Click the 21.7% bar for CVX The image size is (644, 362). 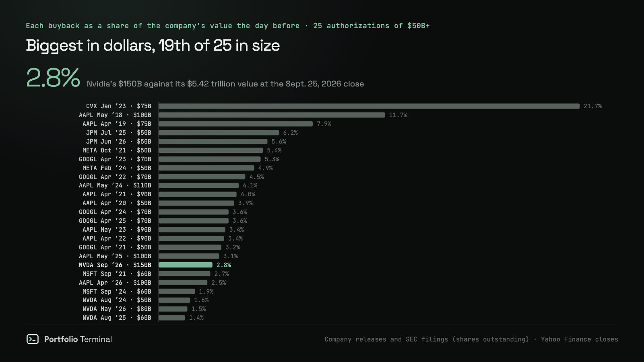(x=369, y=106)
